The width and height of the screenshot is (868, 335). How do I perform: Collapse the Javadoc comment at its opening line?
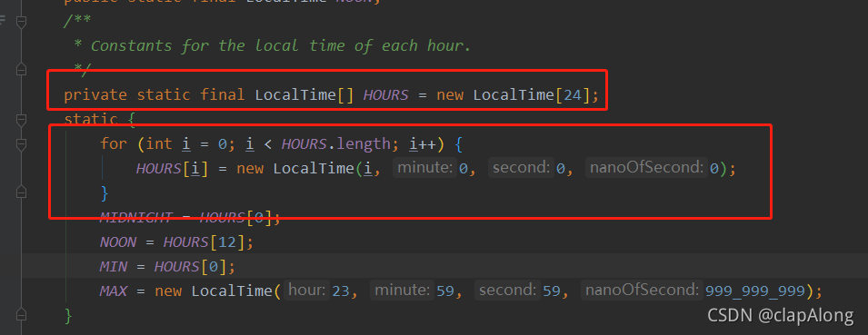[21, 22]
